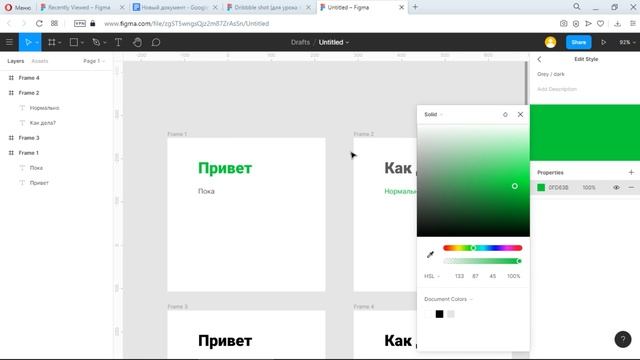Viewport: 640px width, 360px height.
Task: Close the color picker popup
Action: tap(520, 114)
